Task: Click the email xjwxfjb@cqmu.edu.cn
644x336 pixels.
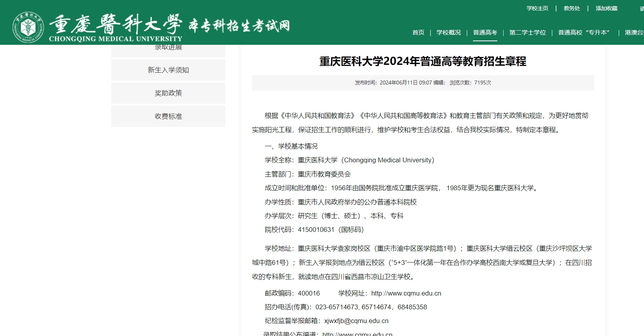Action: [x=356, y=321]
